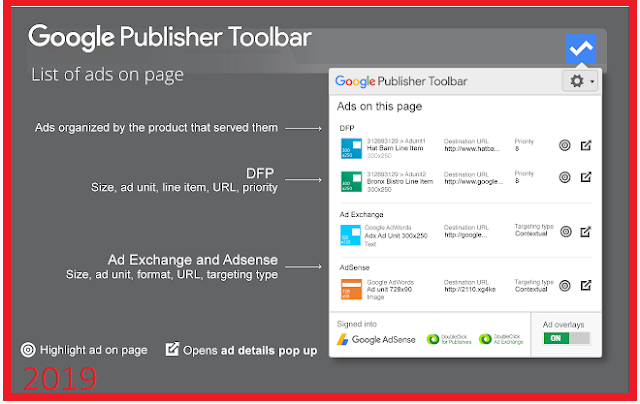This screenshot has height=404, width=640.
Task: Click the DoubleClick Ad Exchange logo
Action: [501, 339]
